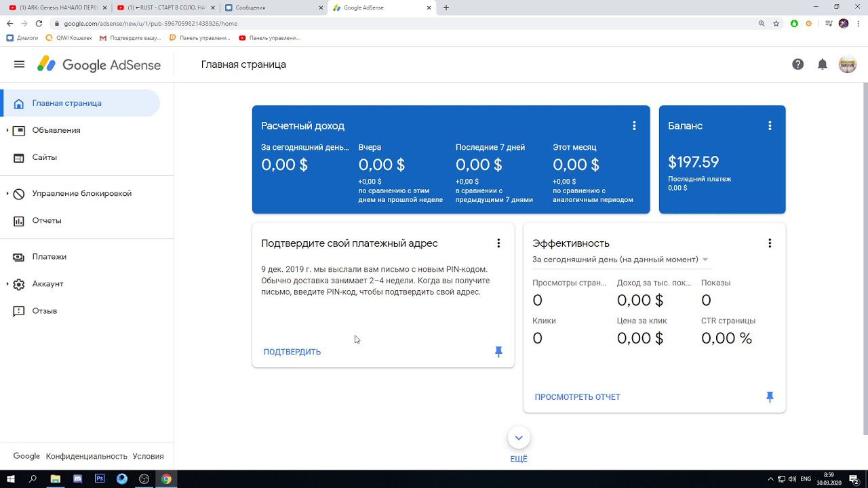Go back with the browser back arrow
Viewport: 868px width, 488px height.
(9, 23)
